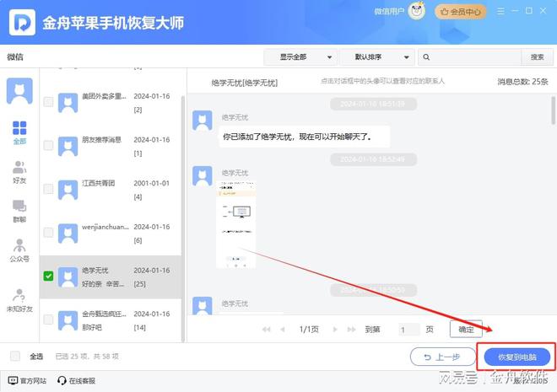Click the conversation list scrollbar
The width and height of the screenshot is (557, 392).
(183, 218)
